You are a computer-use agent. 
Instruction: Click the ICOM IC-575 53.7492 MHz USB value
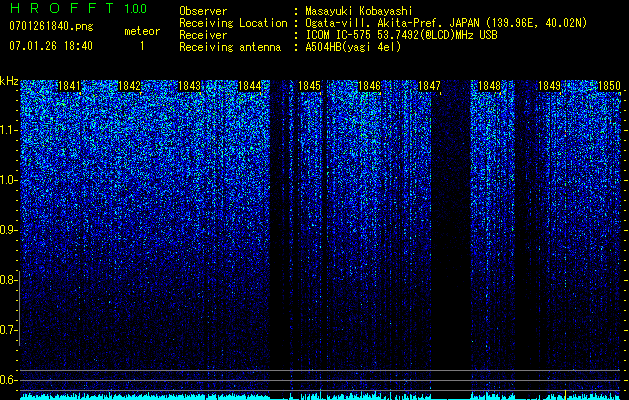[x=401, y=35]
